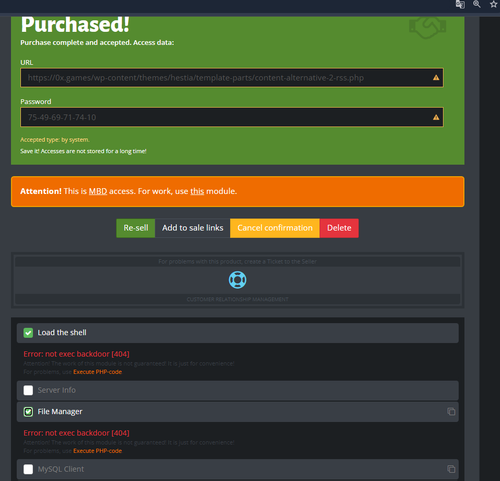Toggle the Load the shell checkbox
Screen dimensions: 500x481
click(x=28, y=333)
